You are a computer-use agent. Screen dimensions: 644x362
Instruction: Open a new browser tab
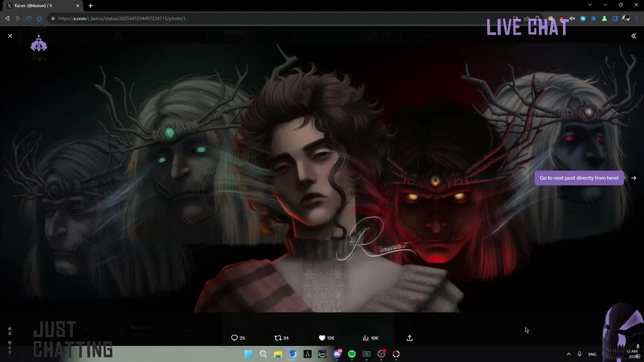(91, 6)
